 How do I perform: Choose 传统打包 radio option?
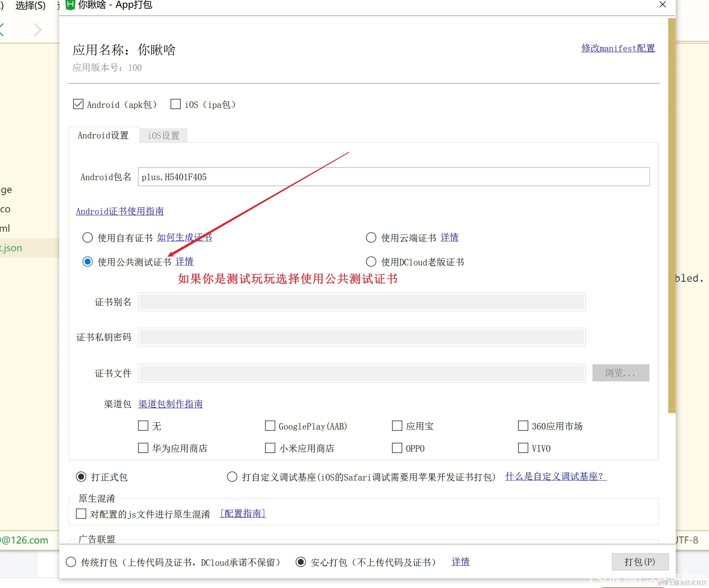point(71,562)
